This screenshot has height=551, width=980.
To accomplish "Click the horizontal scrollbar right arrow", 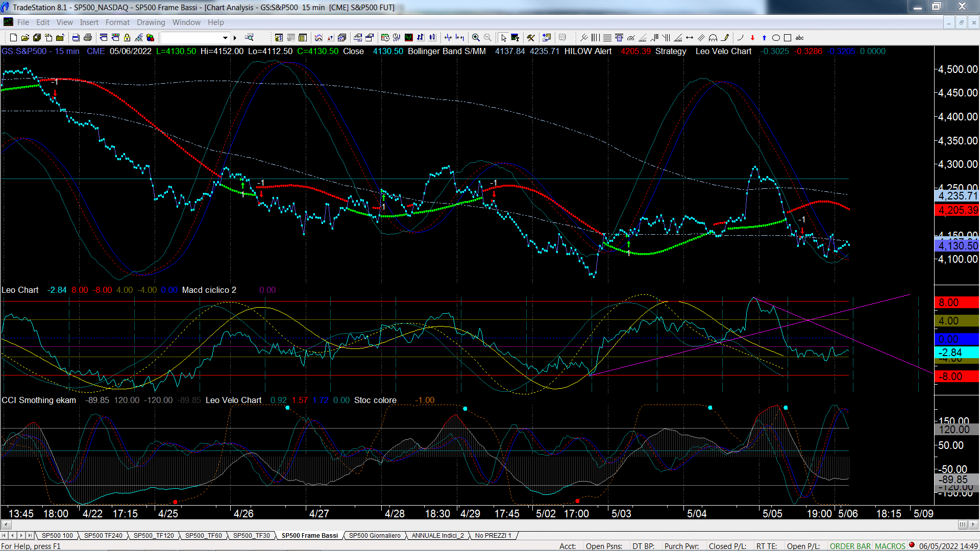I will 974,524.
